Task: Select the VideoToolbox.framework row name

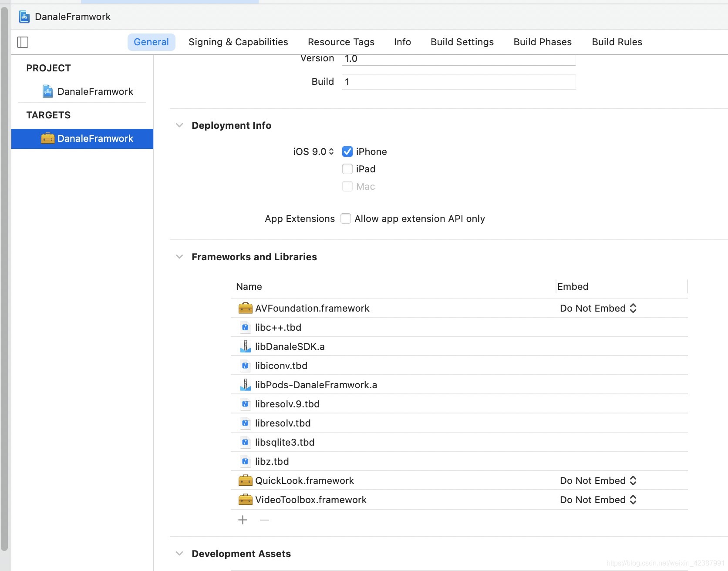Action: pyautogui.click(x=311, y=500)
